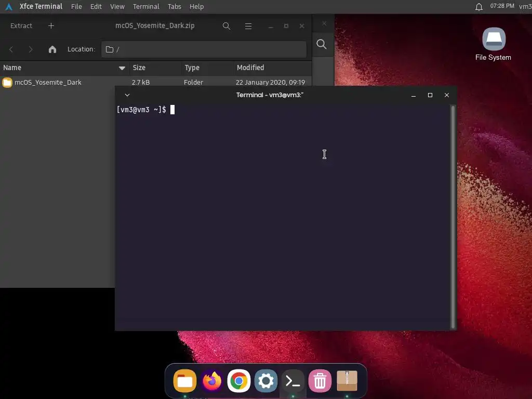
Task: Open the Help menu
Action: click(x=196, y=6)
